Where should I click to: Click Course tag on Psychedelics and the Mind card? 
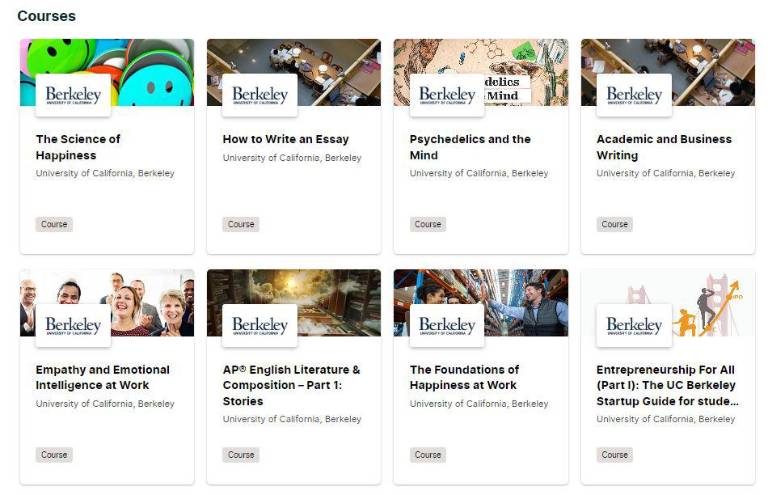tap(428, 224)
